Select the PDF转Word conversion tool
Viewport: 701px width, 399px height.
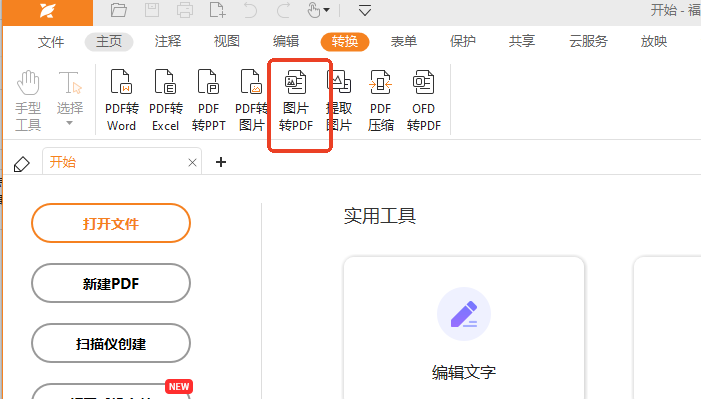[122, 101]
